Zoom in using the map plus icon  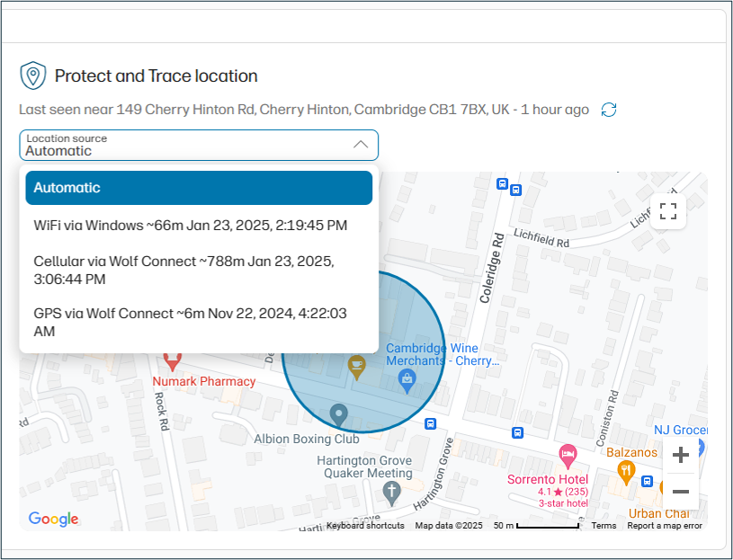tap(681, 455)
